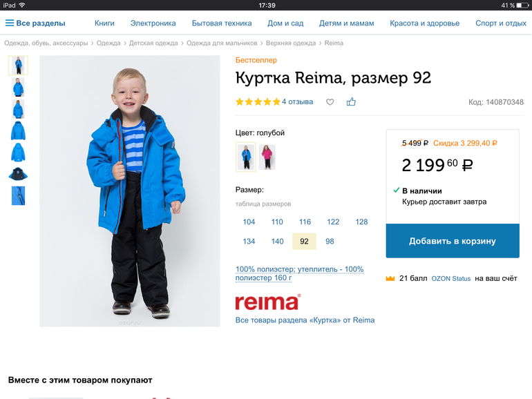Screen dimensions: 532x399
Task: Show the jacket inner lining thumbnail
Action: [x=18, y=174]
